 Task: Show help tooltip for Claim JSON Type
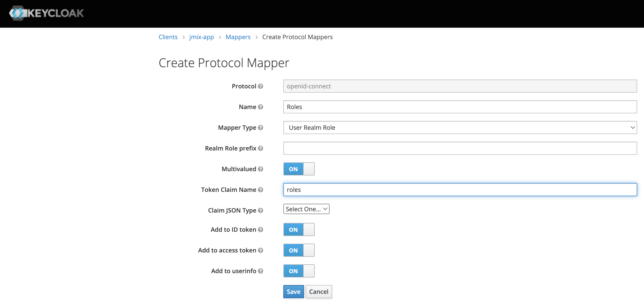pyautogui.click(x=261, y=211)
